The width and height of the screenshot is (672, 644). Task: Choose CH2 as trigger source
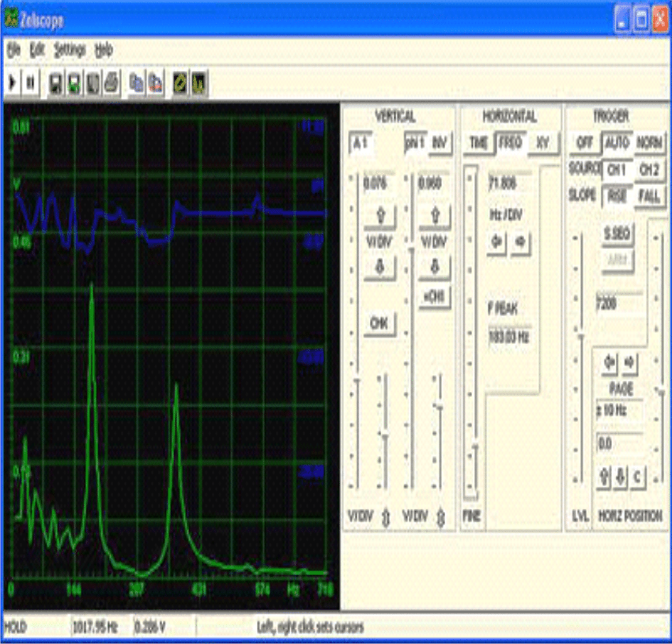[x=649, y=169]
